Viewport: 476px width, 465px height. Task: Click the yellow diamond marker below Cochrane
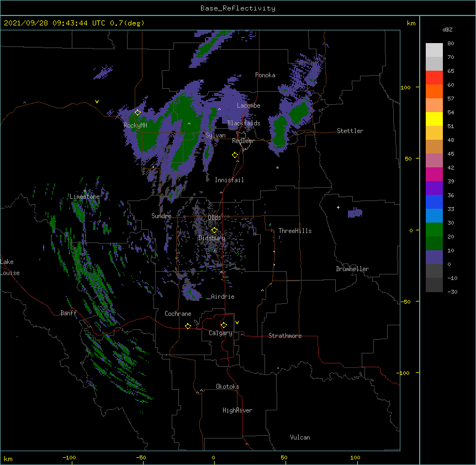tap(188, 326)
